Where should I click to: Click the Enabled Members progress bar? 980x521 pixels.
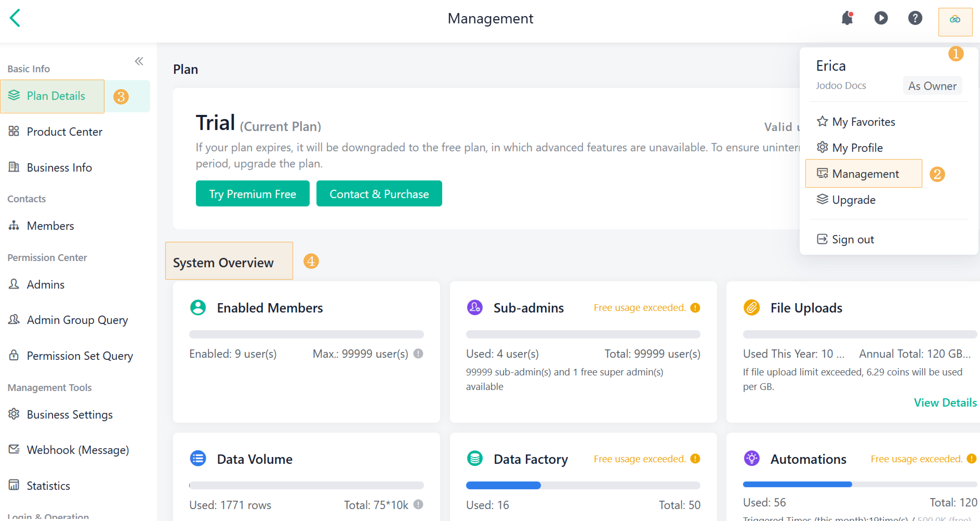[306, 334]
